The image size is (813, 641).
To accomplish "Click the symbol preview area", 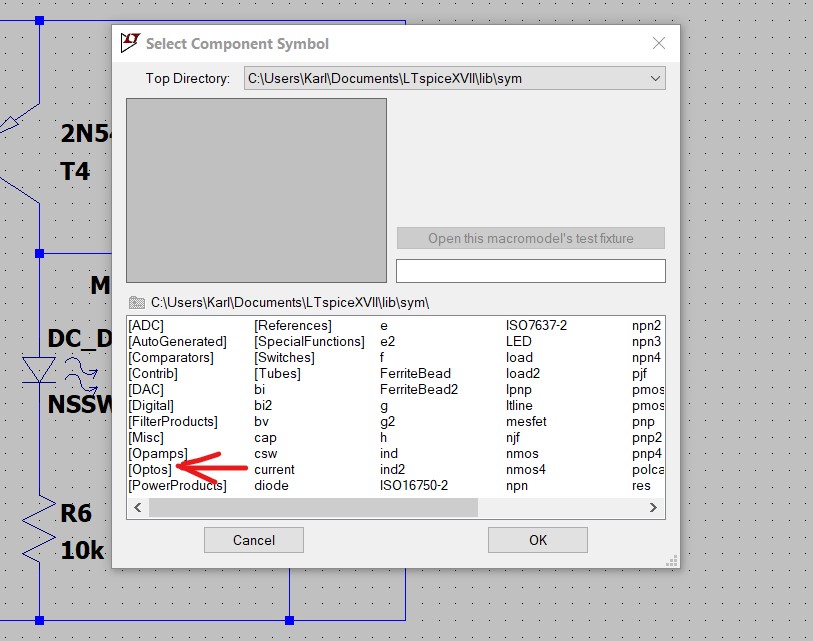I will pyautogui.click(x=257, y=190).
